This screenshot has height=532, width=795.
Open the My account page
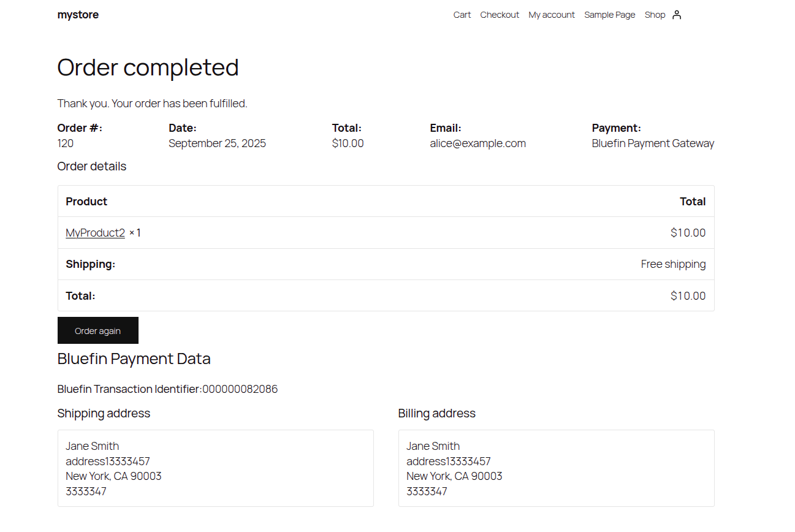[551, 15]
